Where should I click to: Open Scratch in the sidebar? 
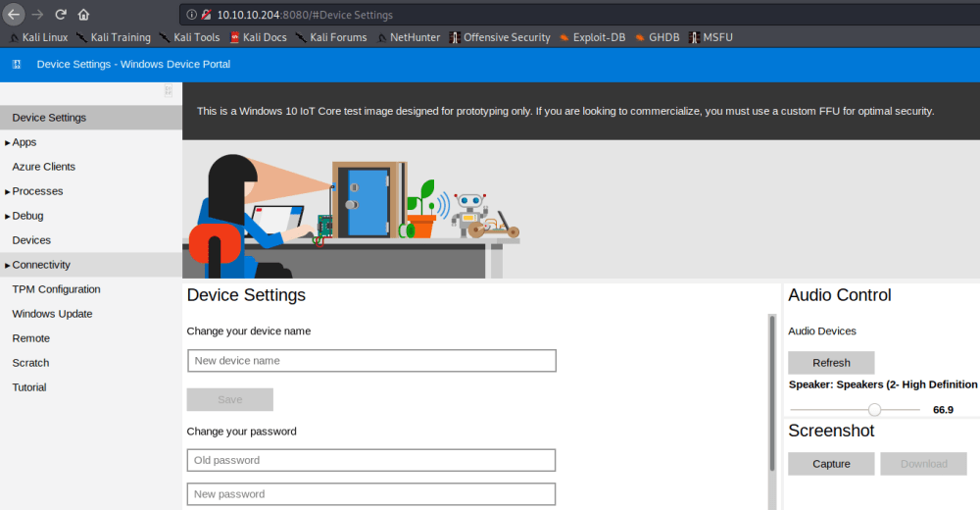(30, 362)
